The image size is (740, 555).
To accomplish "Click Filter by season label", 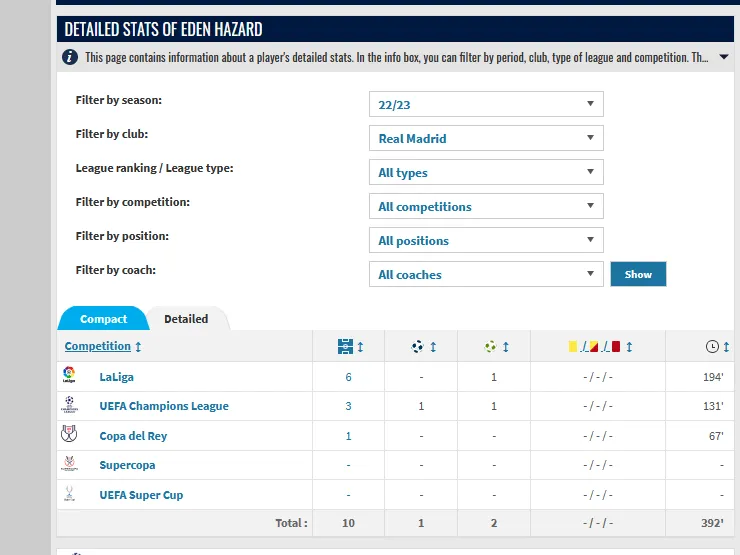I will tap(118, 100).
